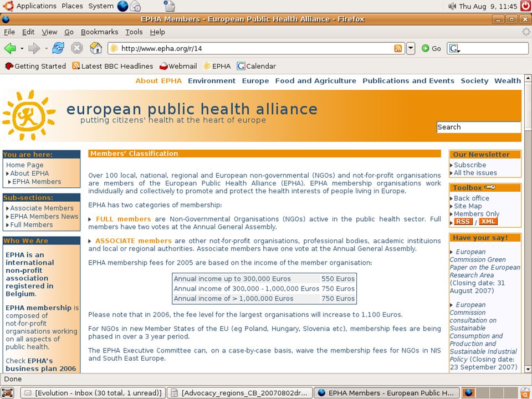Viewport: 532px width, 399px height.
Task: Click the green Go button
Action: click(431, 49)
